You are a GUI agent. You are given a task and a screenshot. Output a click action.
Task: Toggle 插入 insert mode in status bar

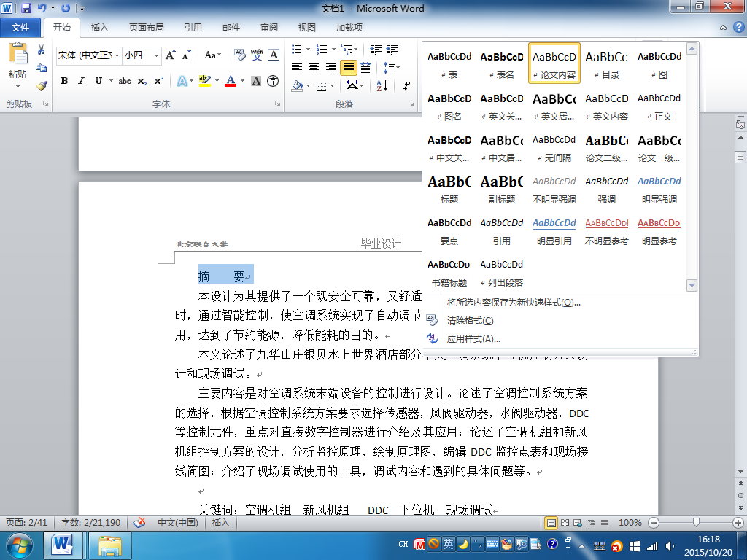pyautogui.click(x=220, y=522)
